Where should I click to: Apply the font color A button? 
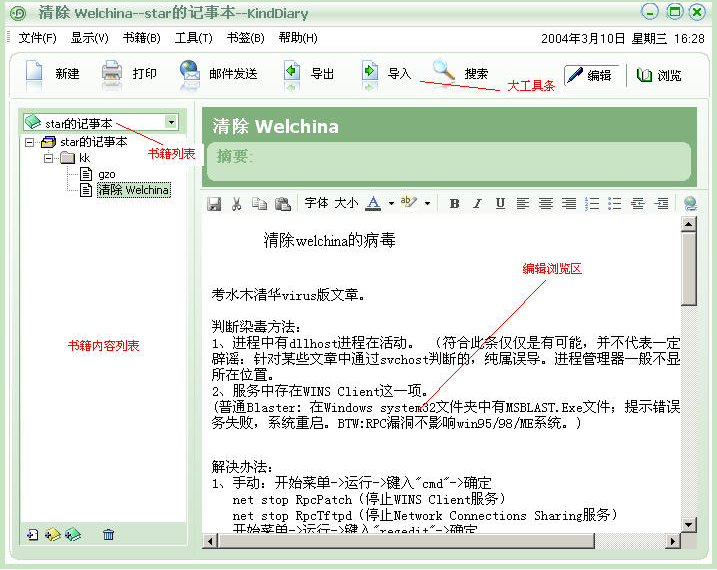click(x=374, y=203)
